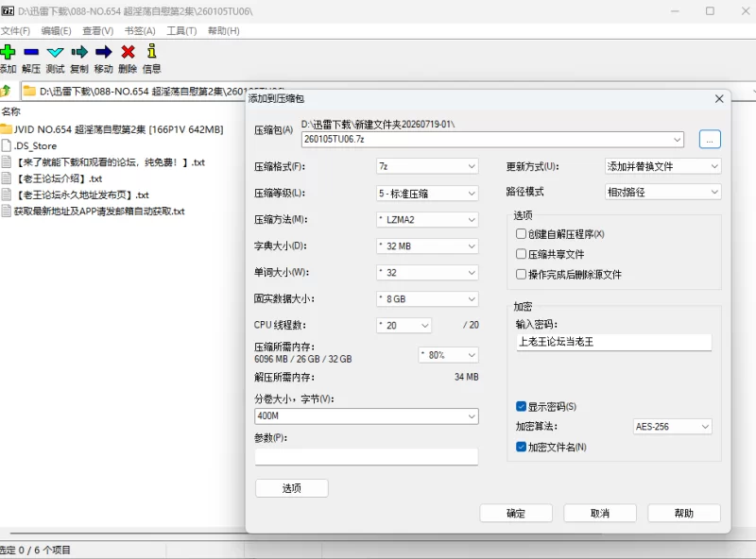Screen dimensions: 756x559
Task: Click the JVID NO.654 folder icon
Action: coord(6,129)
